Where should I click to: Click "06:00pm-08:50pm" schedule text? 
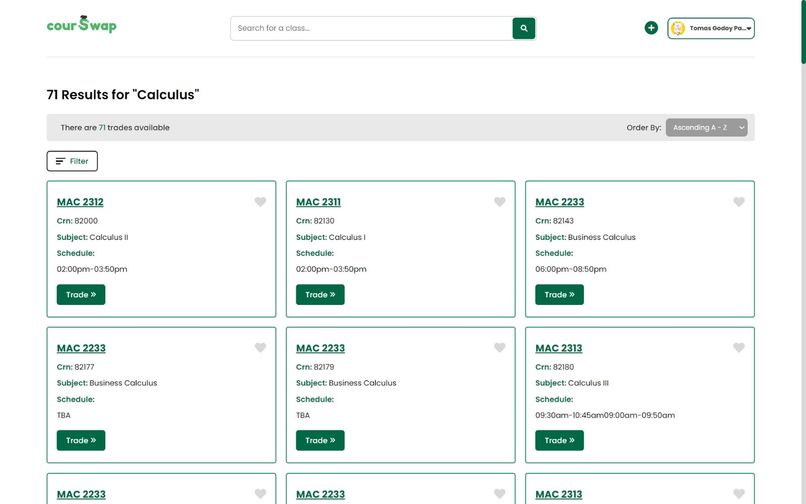click(571, 269)
